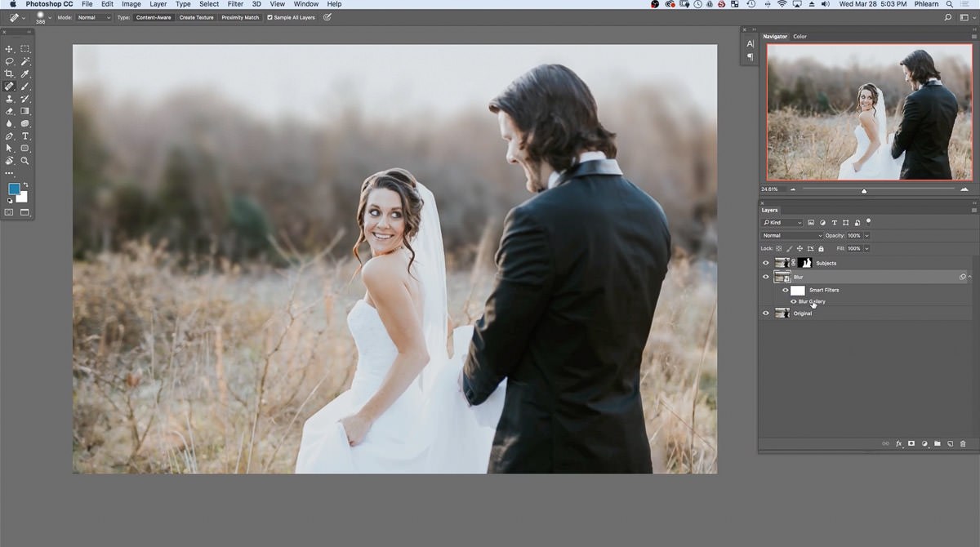Open the tool preset picker dropdown
980x547 pixels.
tap(24, 17)
